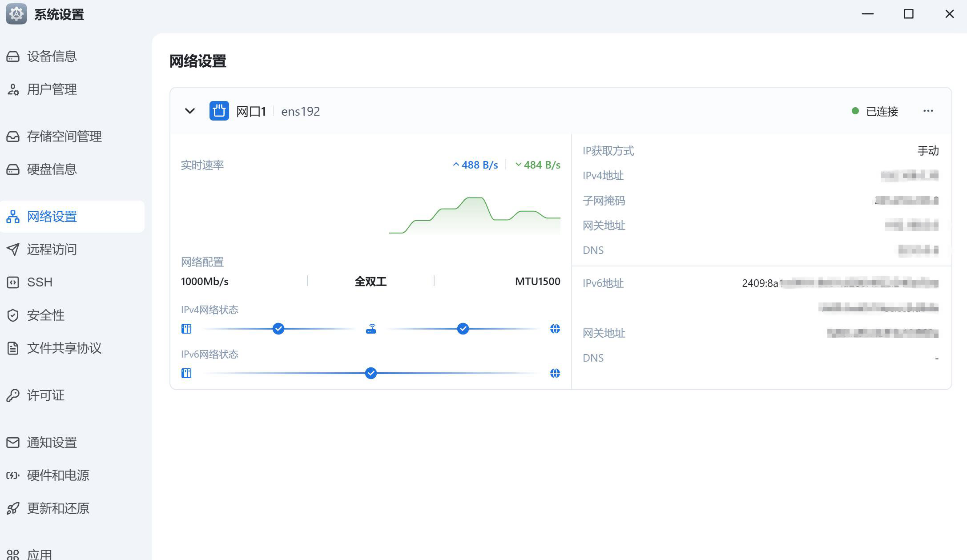Collapse the 网口1 ens192 card

(x=189, y=111)
